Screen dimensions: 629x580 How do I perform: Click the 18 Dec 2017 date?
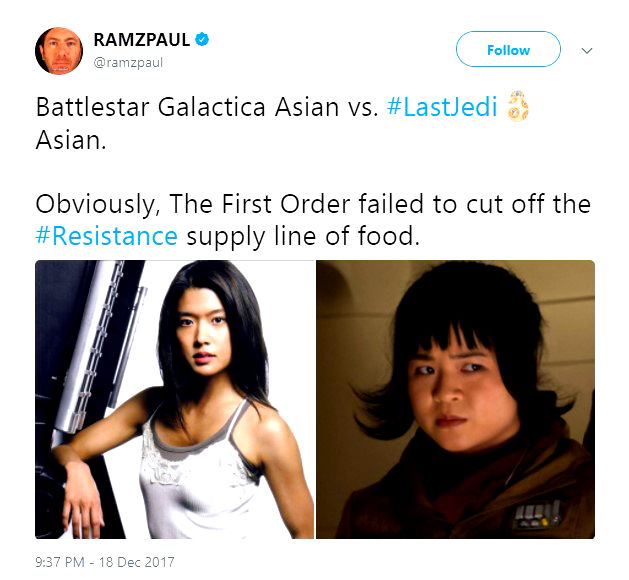click(136, 562)
